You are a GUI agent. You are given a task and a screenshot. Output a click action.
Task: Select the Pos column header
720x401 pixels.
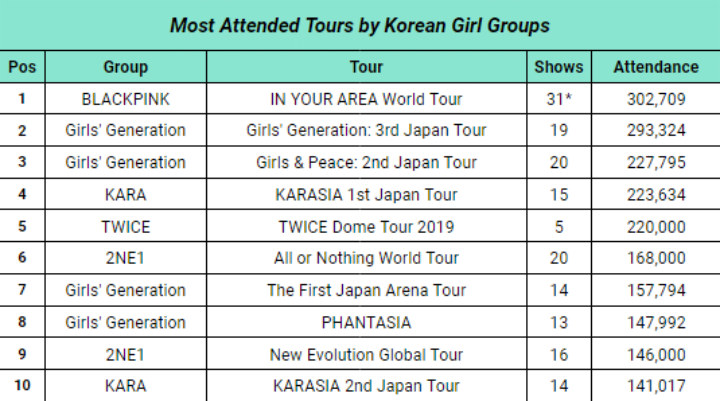[22, 67]
